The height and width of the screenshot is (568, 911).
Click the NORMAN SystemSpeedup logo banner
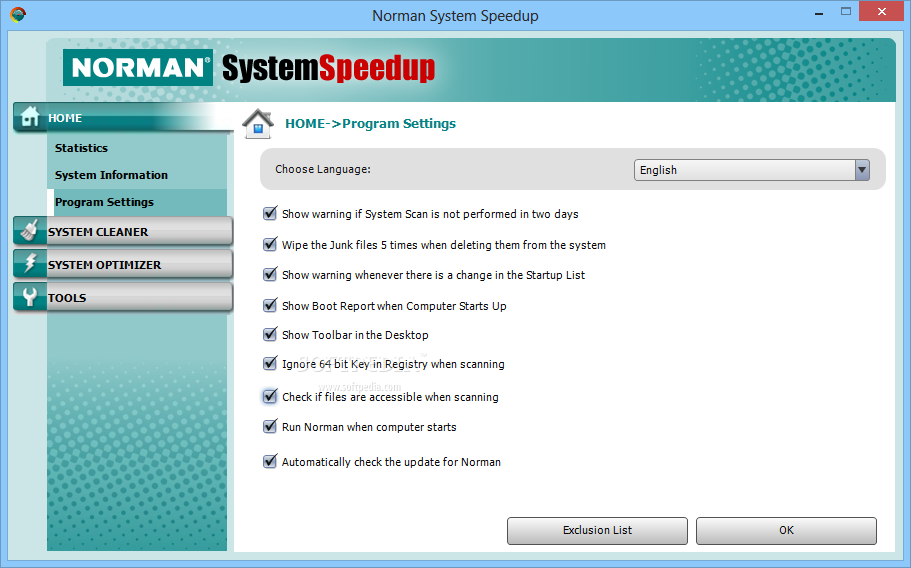point(249,68)
